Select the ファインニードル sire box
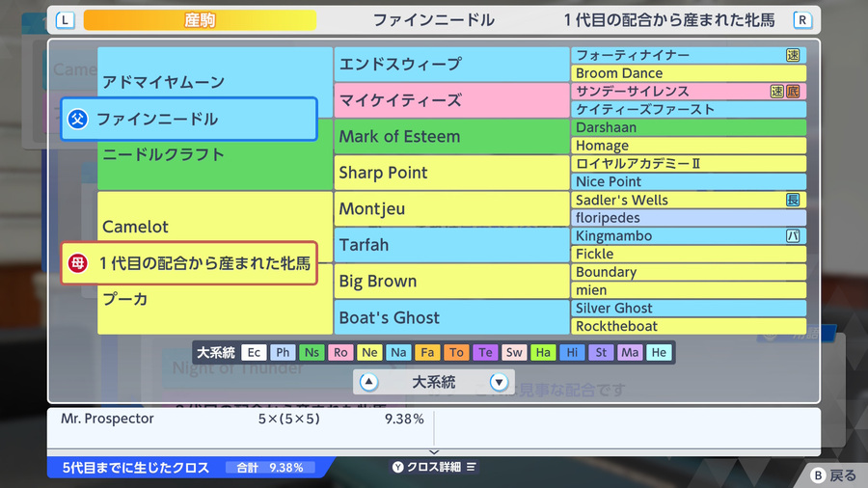This screenshot has height=488, width=868. pyautogui.click(x=189, y=119)
